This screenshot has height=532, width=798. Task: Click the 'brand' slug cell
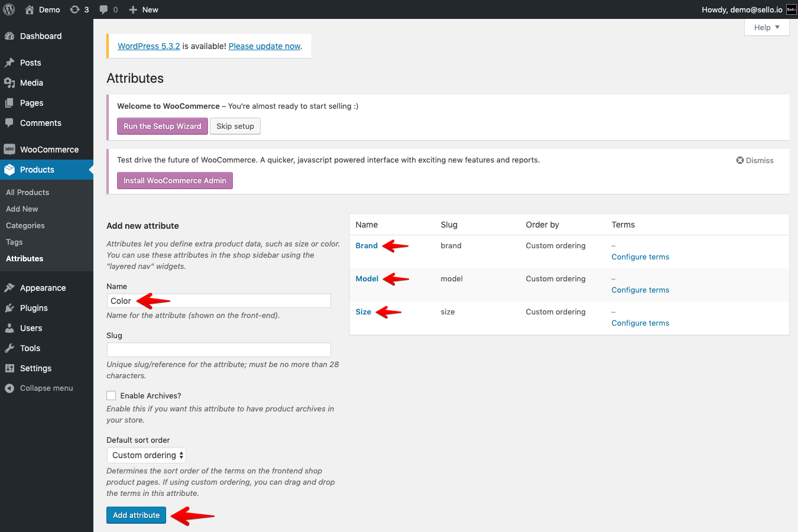[451, 245]
